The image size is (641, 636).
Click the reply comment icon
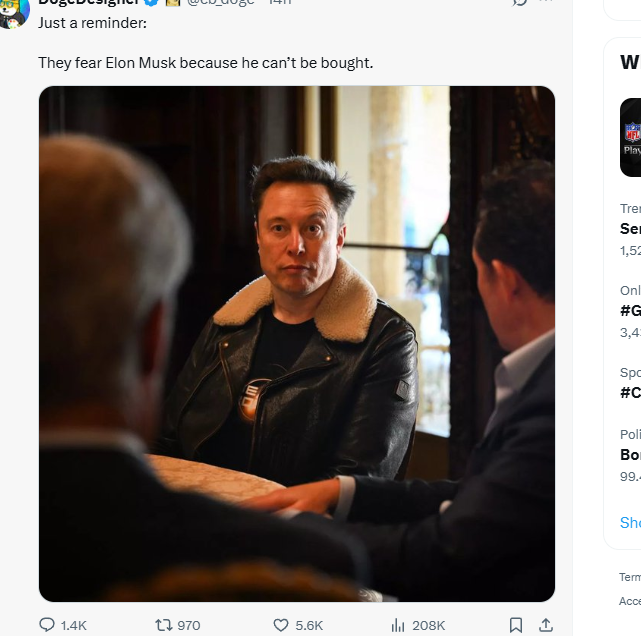pos(47,625)
